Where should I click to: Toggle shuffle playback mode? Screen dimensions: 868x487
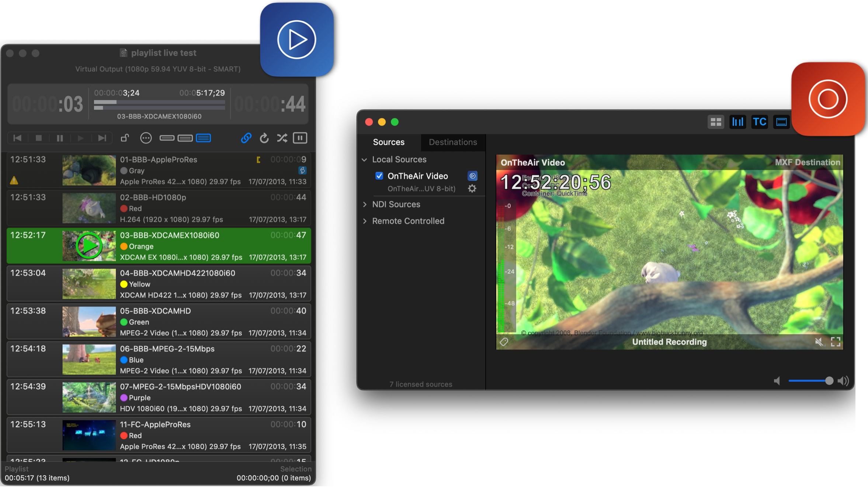pos(282,138)
